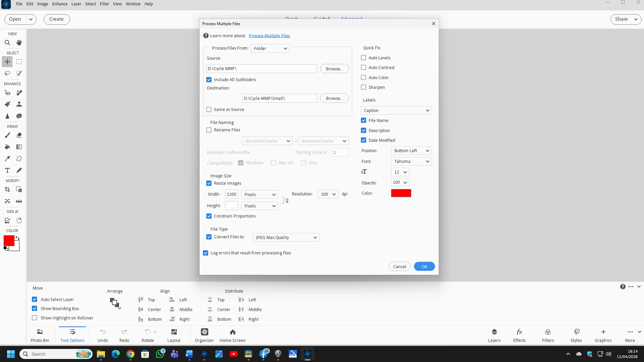Open the Process Multiple Files help link
The image size is (644, 362).
pyautogui.click(x=269, y=36)
